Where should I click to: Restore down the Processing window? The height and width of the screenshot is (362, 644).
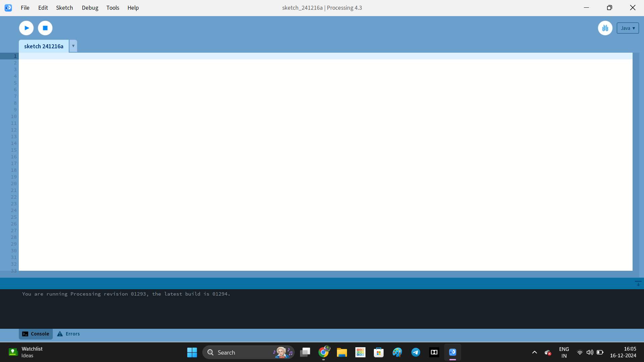pyautogui.click(x=609, y=8)
